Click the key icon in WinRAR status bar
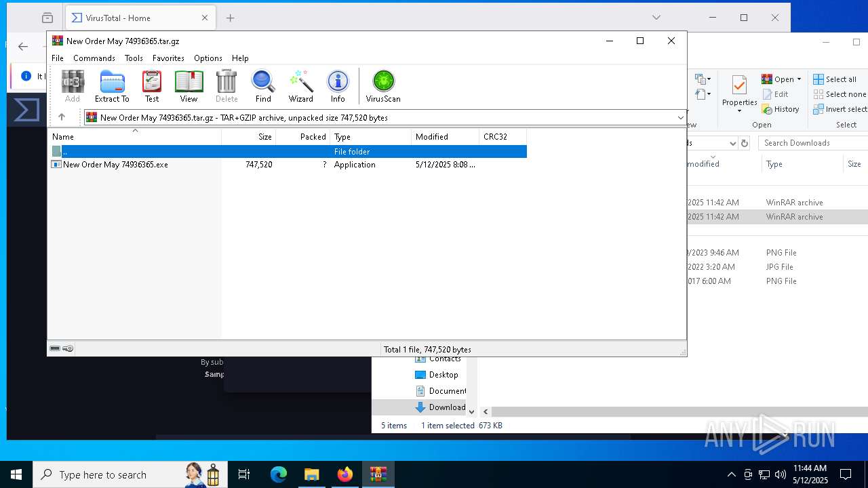 tap(68, 348)
